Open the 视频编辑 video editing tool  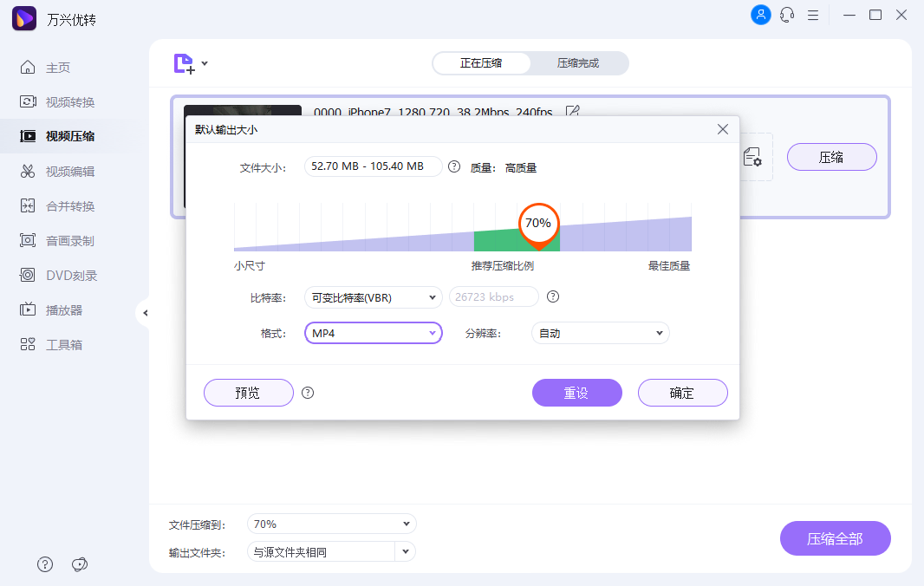point(55,171)
